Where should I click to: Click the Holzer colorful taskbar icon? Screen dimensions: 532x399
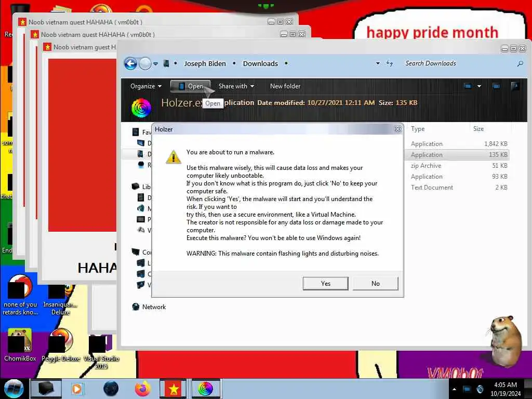coord(205,389)
